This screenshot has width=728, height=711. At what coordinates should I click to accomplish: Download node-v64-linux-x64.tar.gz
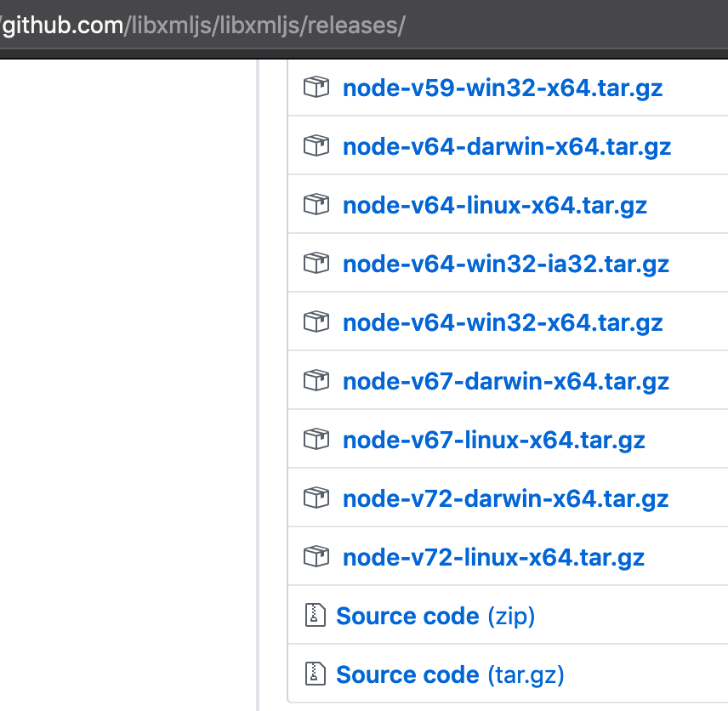(495, 204)
